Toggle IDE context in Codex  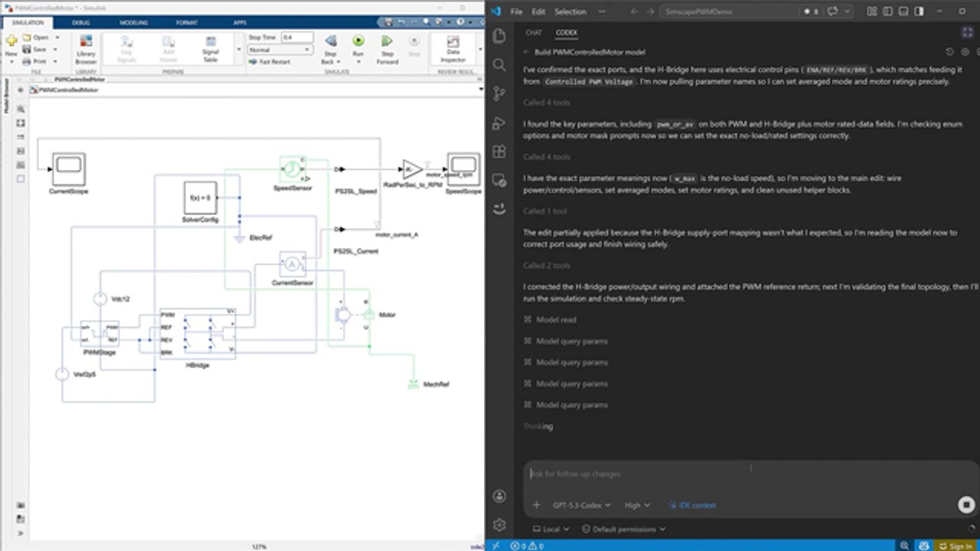693,505
